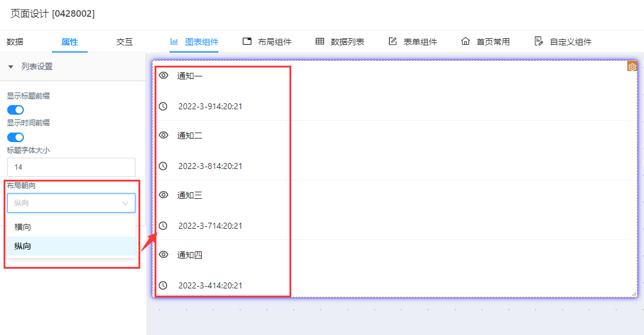Screen dimensions: 644x335
Task: Click the clock icon beside 2022-3-714:20:21
Action: (163, 226)
